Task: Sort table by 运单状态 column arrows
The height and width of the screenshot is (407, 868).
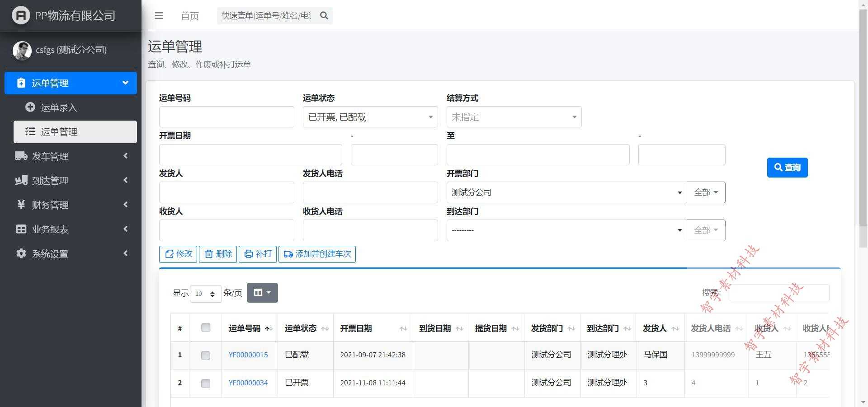Action: (x=325, y=328)
